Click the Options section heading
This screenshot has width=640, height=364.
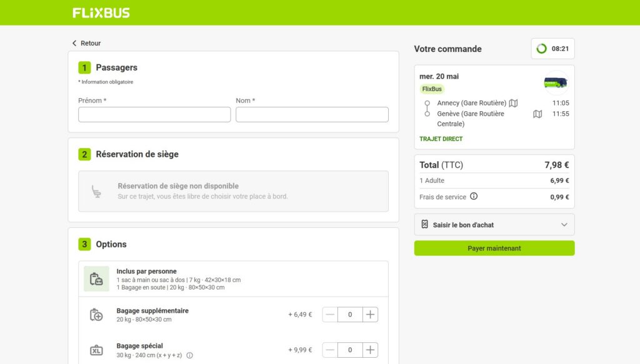pyautogui.click(x=111, y=244)
